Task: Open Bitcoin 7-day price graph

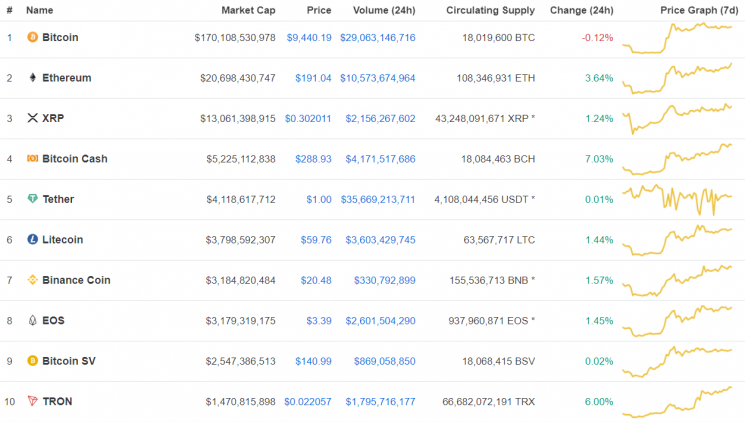Action: [677, 38]
